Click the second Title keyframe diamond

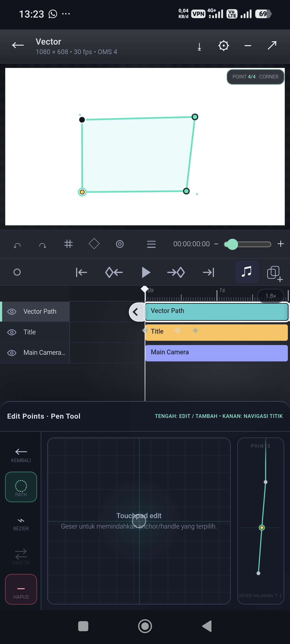point(178,331)
